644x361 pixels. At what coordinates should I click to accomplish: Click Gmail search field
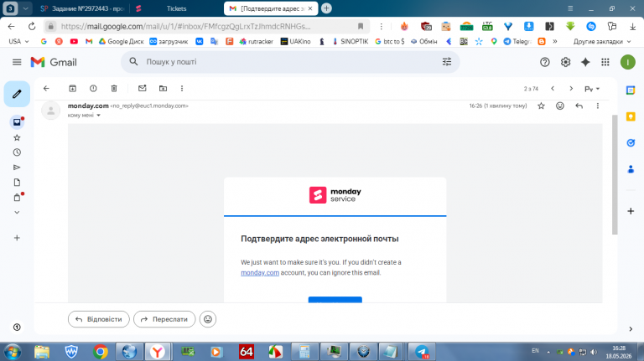290,62
